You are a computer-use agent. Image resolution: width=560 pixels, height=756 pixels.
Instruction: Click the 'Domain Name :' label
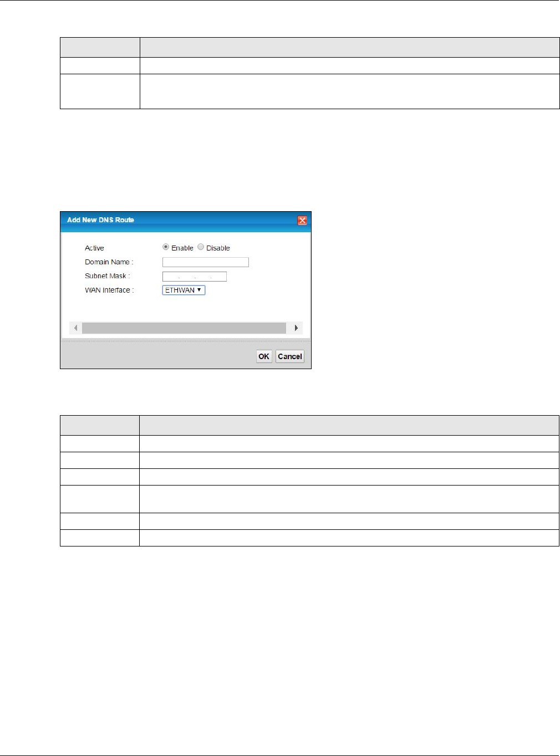click(x=109, y=262)
